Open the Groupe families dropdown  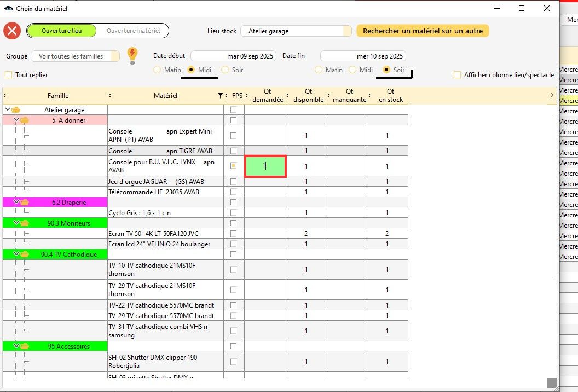pos(75,56)
